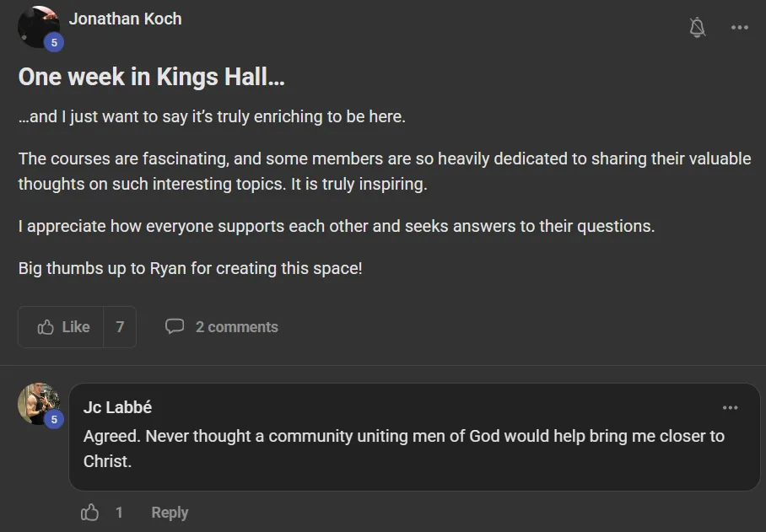The height and width of the screenshot is (532, 766).
Task: Click the speech bubble comments icon
Action: tap(175, 326)
